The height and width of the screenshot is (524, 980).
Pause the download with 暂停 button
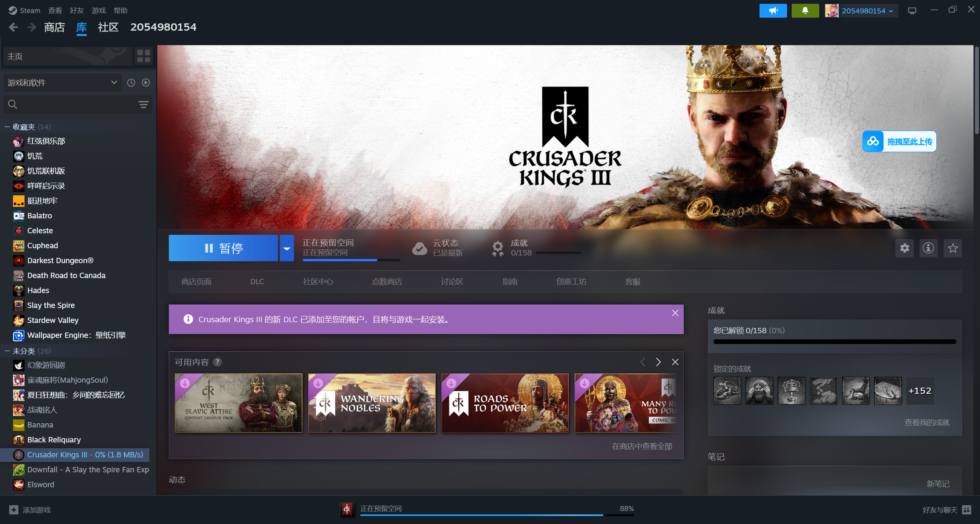point(224,248)
